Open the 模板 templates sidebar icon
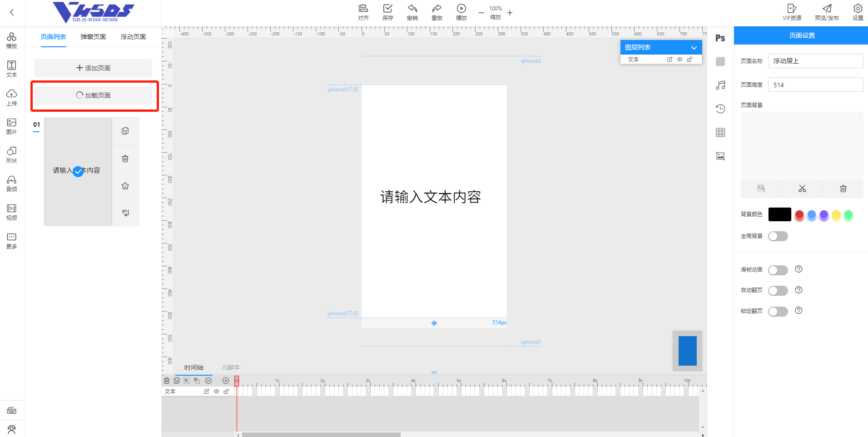The height and width of the screenshot is (437, 868). tap(12, 40)
